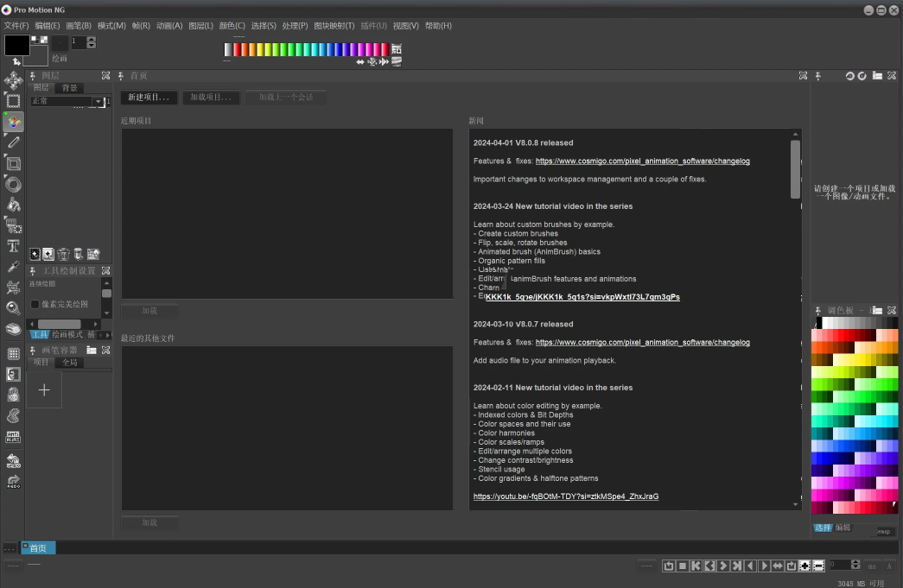Toggle the grid display icon
The width and height of the screenshot is (903, 588).
click(13, 354)
